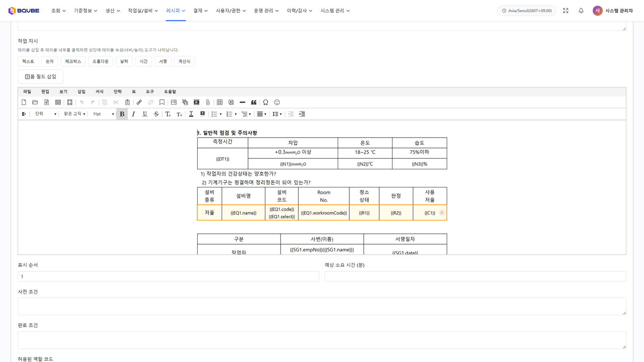Open the 도구 editor menu

tap(150, 92)
